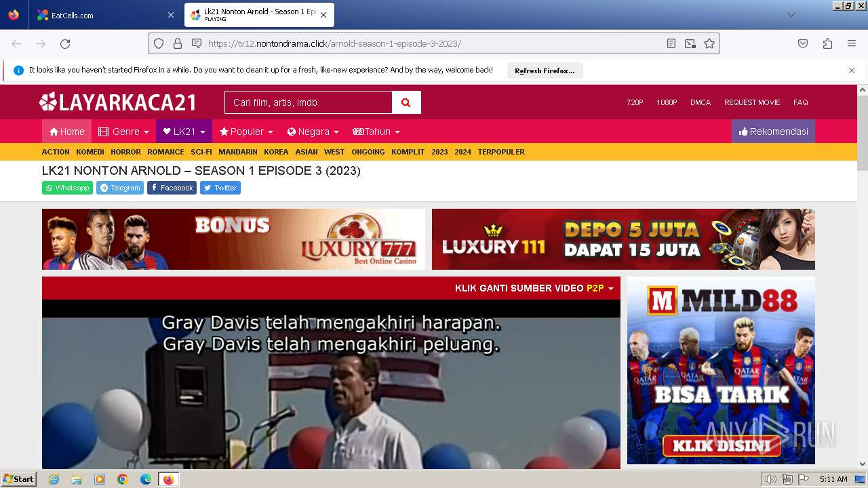Share via the Facebook button

tap(172, 188)
